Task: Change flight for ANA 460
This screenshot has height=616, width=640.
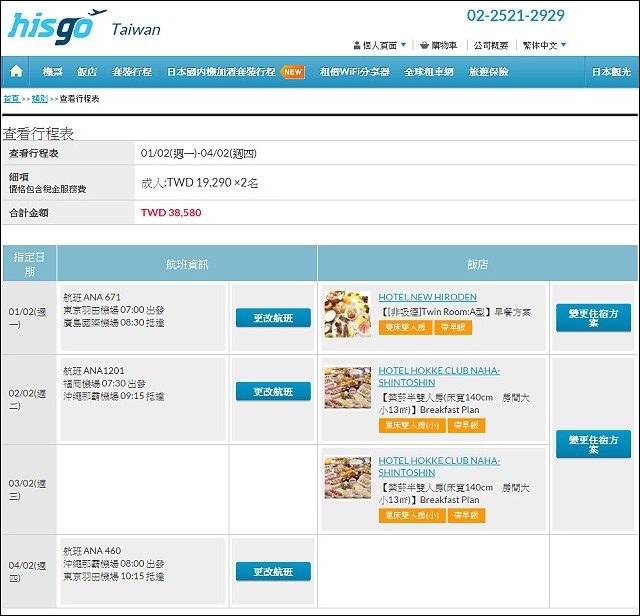Action: pyautogui.click(x=273, y=572)
